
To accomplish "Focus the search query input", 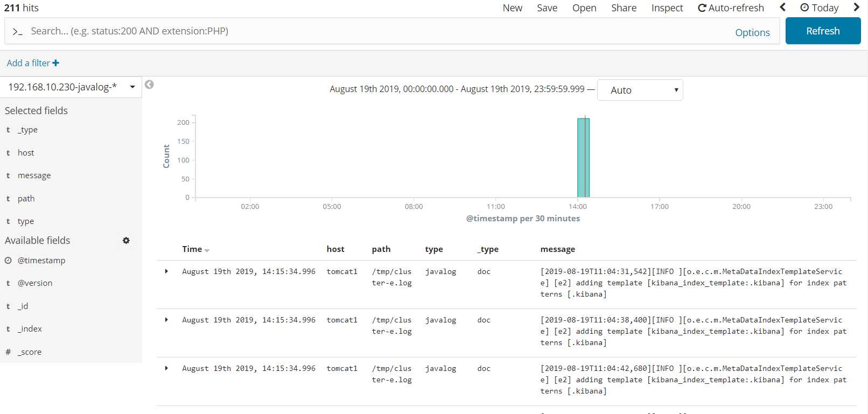I will click(x=377, y=31).
